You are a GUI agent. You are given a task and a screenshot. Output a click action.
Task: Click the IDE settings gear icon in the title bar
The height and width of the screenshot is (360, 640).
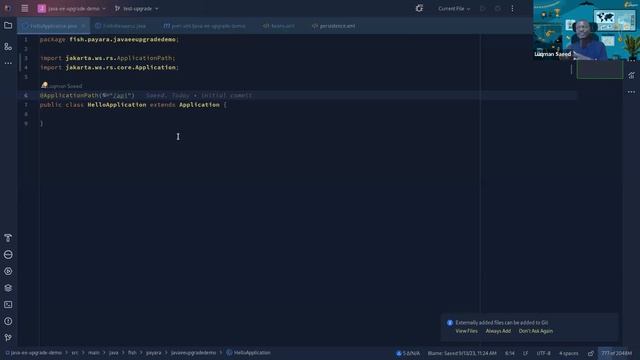pos(419,9)
